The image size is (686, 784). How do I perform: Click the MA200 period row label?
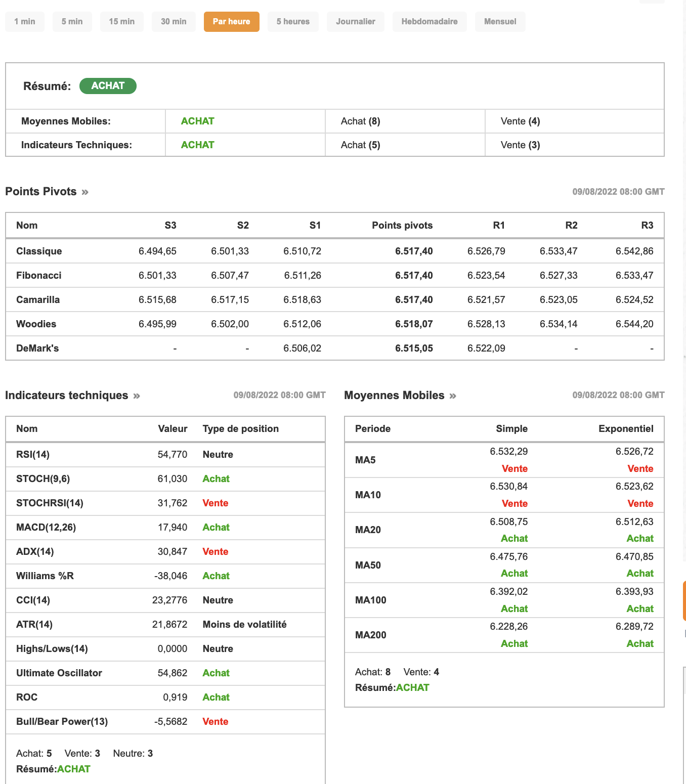point(371,635)
